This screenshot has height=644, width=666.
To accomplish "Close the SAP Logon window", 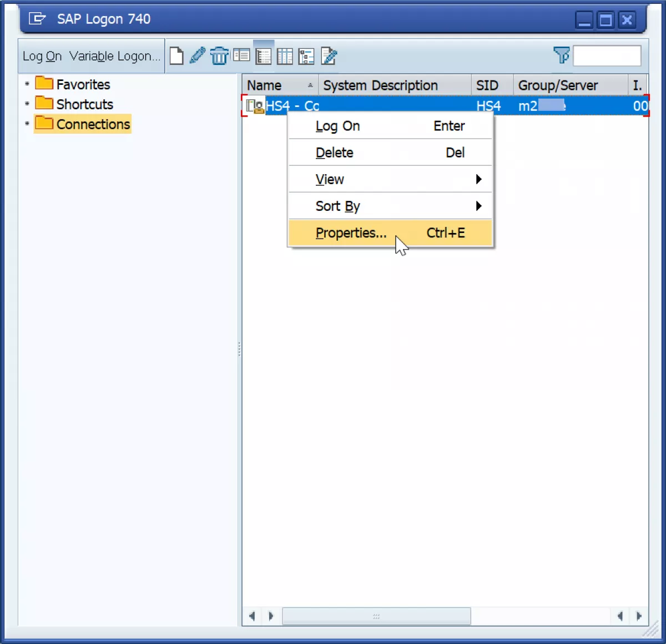I will pyautogui.click(x=627, y=21).
